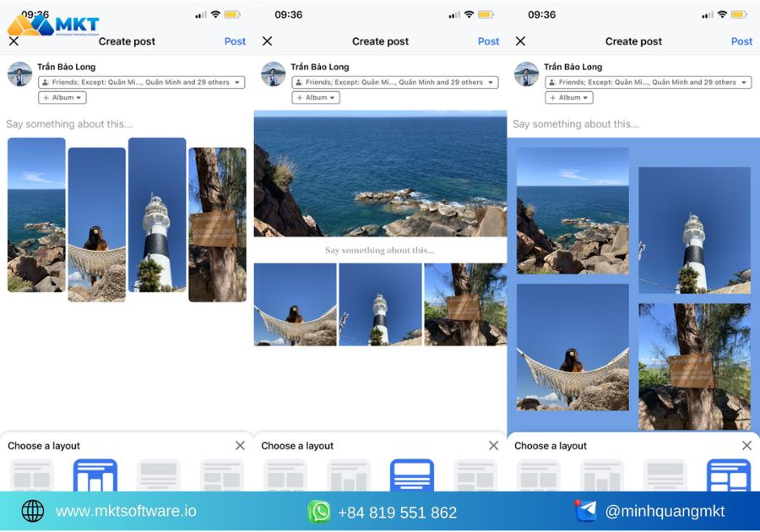Open sea rocks photo strip in left phone
The image size is (760, 532).
pyautogui.click(x=36, y=215)
